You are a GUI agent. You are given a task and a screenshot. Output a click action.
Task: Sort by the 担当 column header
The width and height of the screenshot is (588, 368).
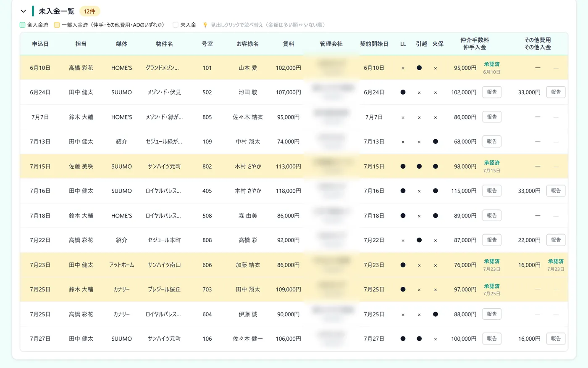coord(81,44)
